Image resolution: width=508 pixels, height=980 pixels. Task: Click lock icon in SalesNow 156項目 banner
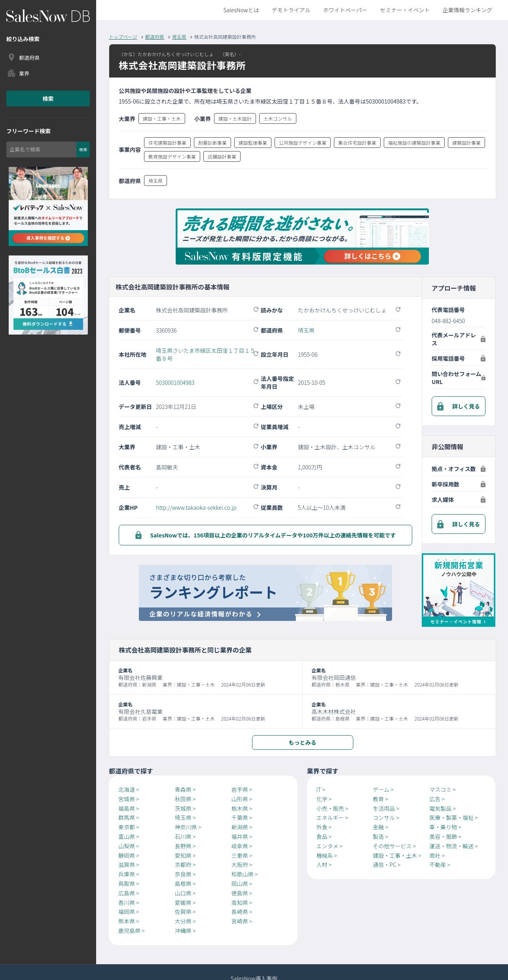(138, 535)
